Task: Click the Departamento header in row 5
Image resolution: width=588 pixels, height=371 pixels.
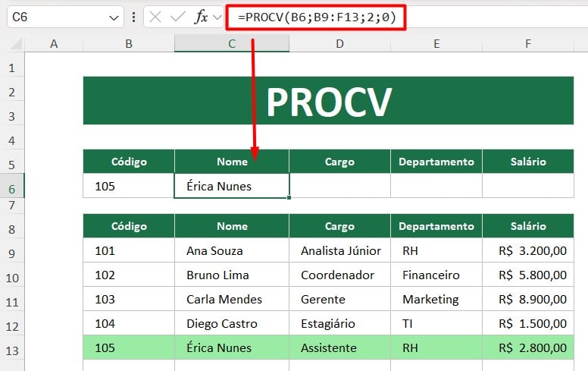Action: [x=436, y=162]
